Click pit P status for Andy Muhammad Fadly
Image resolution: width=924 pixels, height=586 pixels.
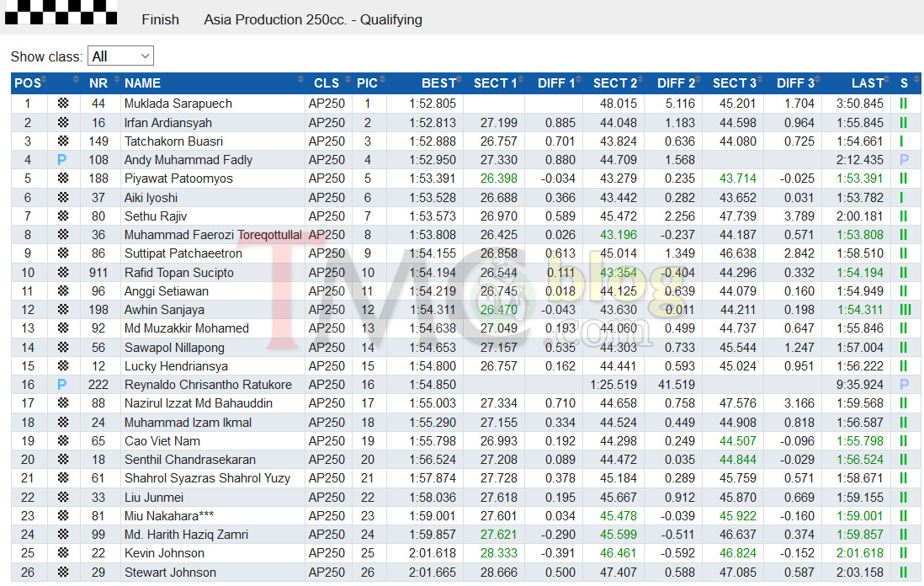coord(905,159)
